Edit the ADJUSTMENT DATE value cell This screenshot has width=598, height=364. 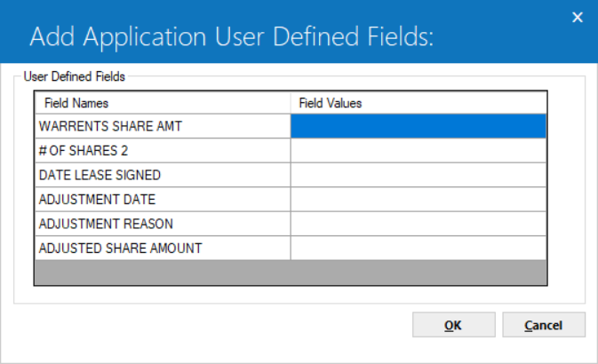coord(419,200)
